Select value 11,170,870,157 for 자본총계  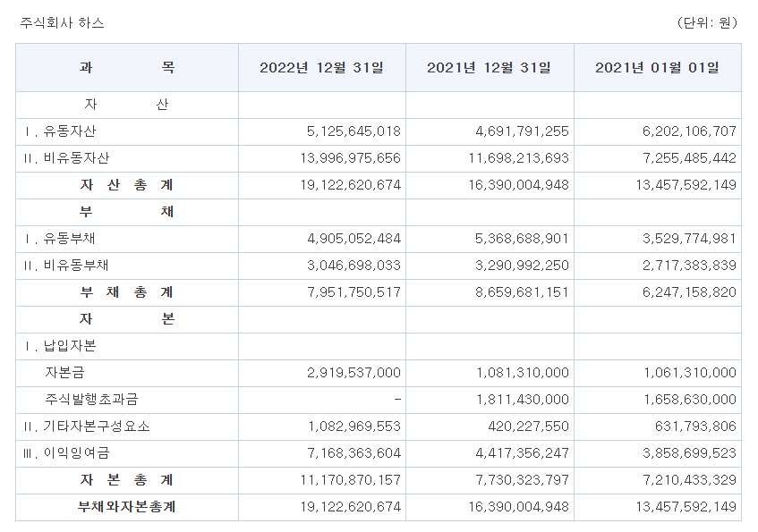click(x=351, y=480)
